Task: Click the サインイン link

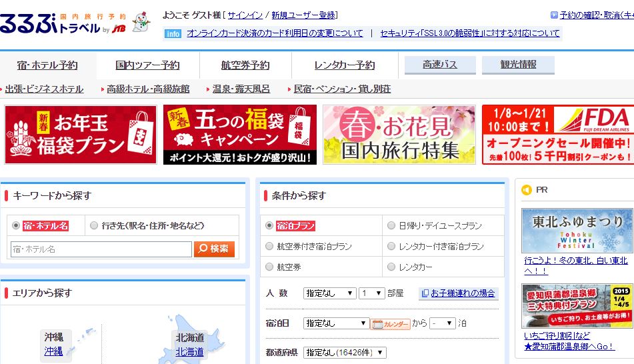Action: (x=245, y=15)
